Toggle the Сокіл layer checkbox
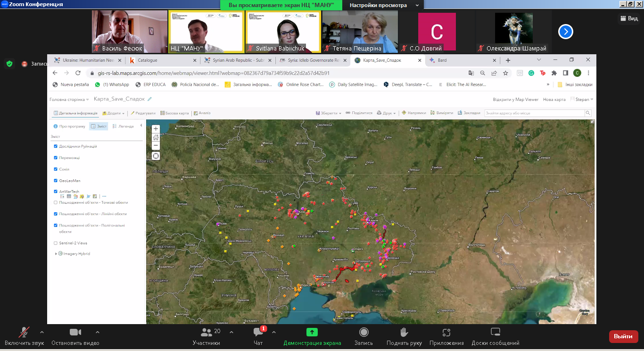This screenshot has width=644, height=351. click(56, 169)
